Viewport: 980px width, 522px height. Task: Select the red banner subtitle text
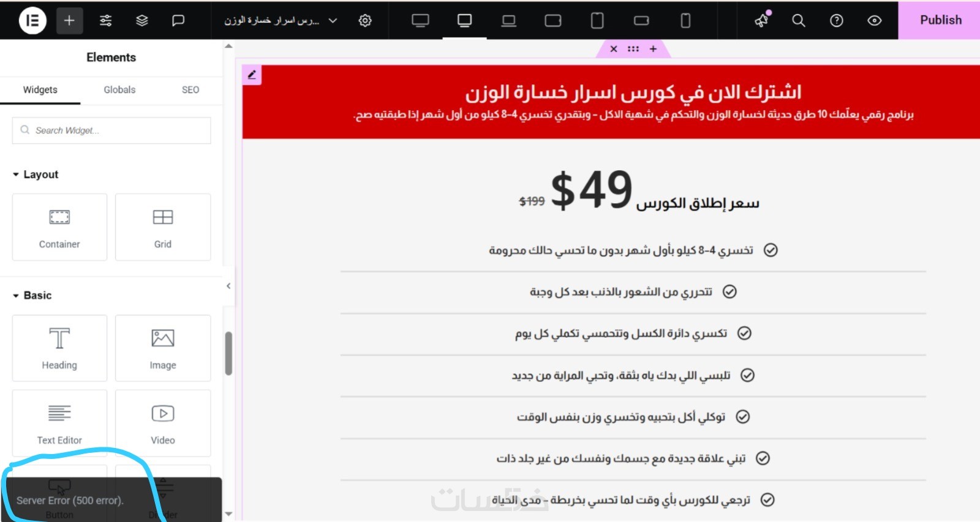[633, 114]
